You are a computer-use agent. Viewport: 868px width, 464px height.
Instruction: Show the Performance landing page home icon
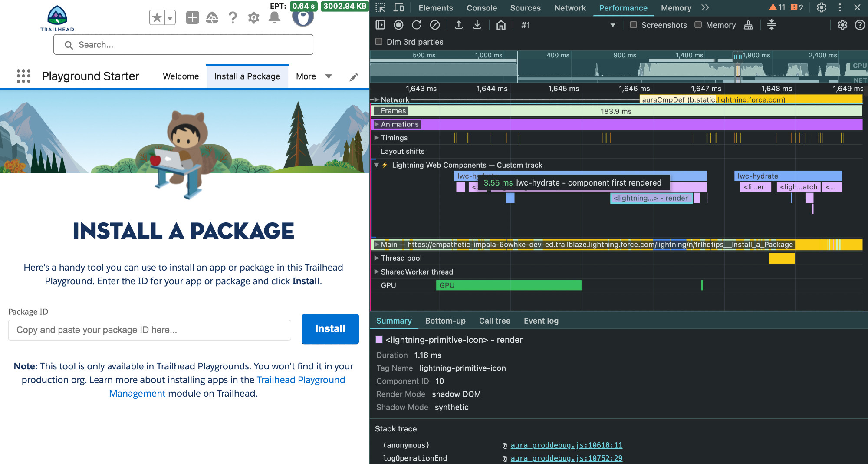point(501,25)
